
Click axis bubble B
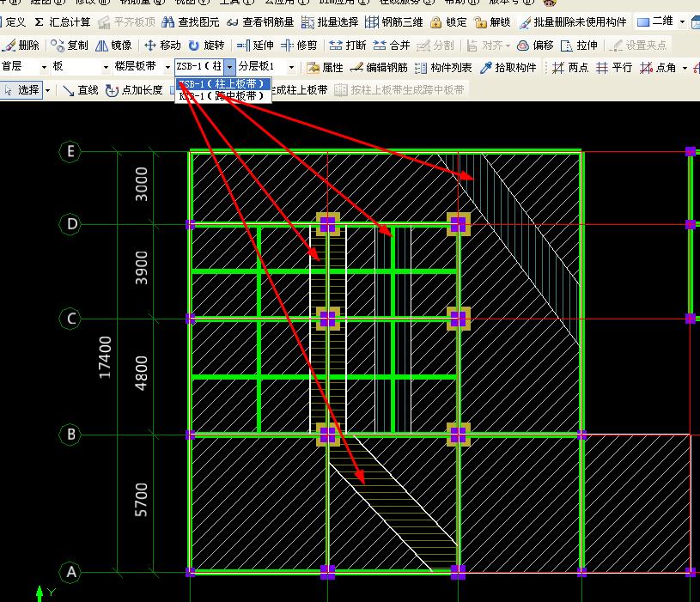click(x=70, y=435)
